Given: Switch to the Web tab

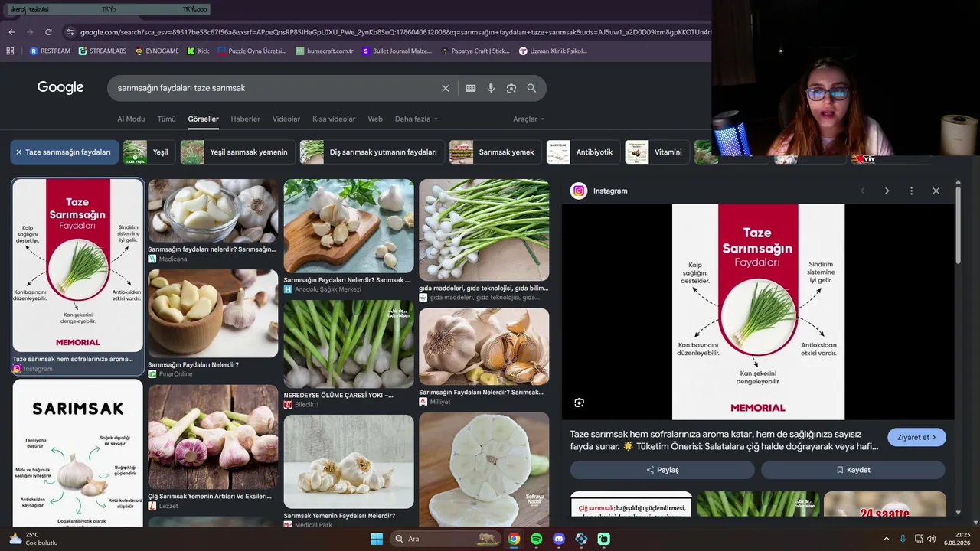Looking at the screenshot, I should click(x=375, y=119).
